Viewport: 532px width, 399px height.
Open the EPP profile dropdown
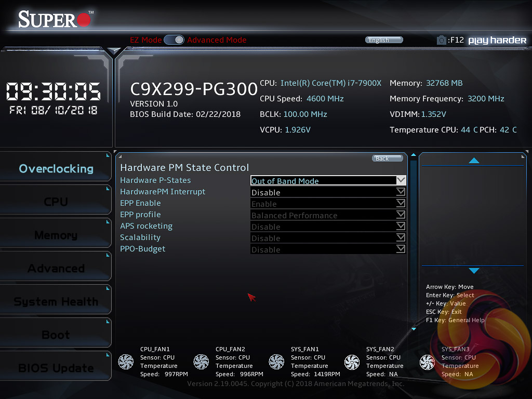click(x=328, y=215)
